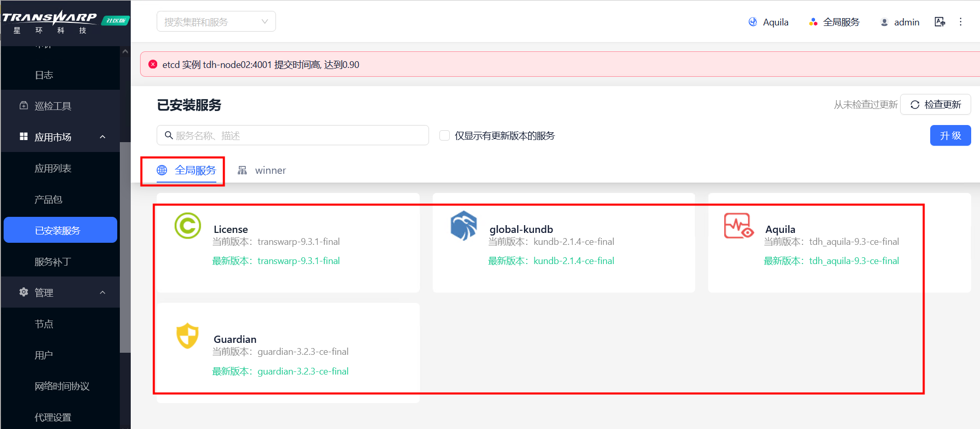The height and width of the screenshot is (429, 980).
Task: Click the Guardian service name
Action: point(235,339)
